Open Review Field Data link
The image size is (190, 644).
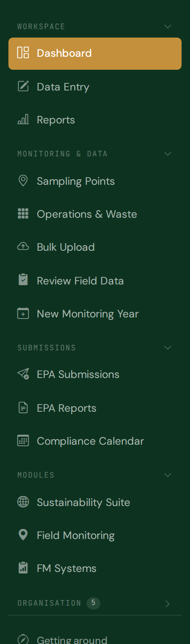click(x=95, y=281)
